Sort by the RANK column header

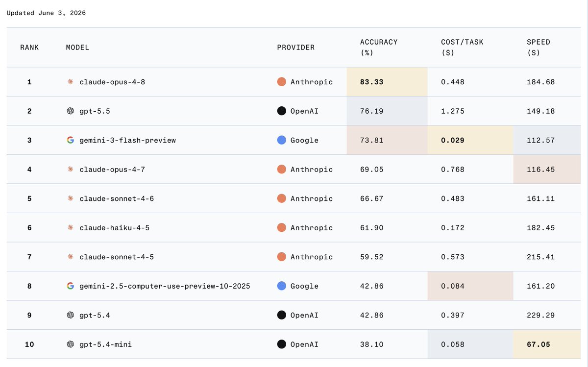(29, 48)
